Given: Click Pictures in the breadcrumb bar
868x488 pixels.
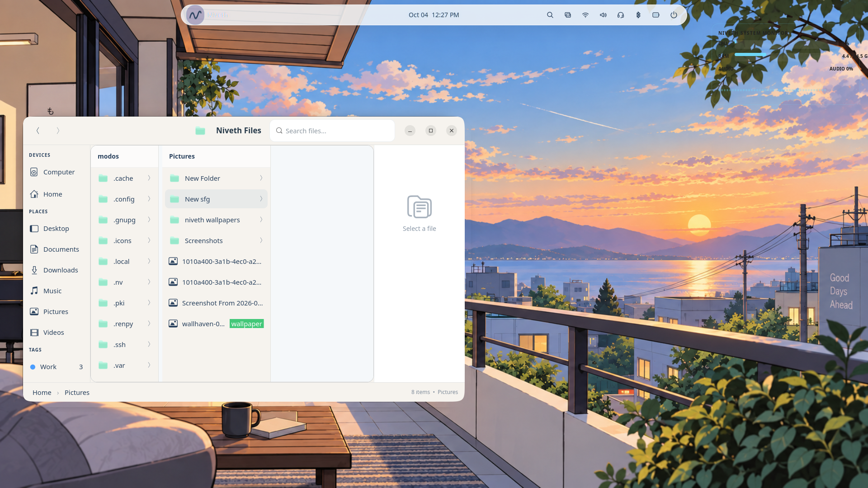Looking at the screenshot, I should 77,393.
